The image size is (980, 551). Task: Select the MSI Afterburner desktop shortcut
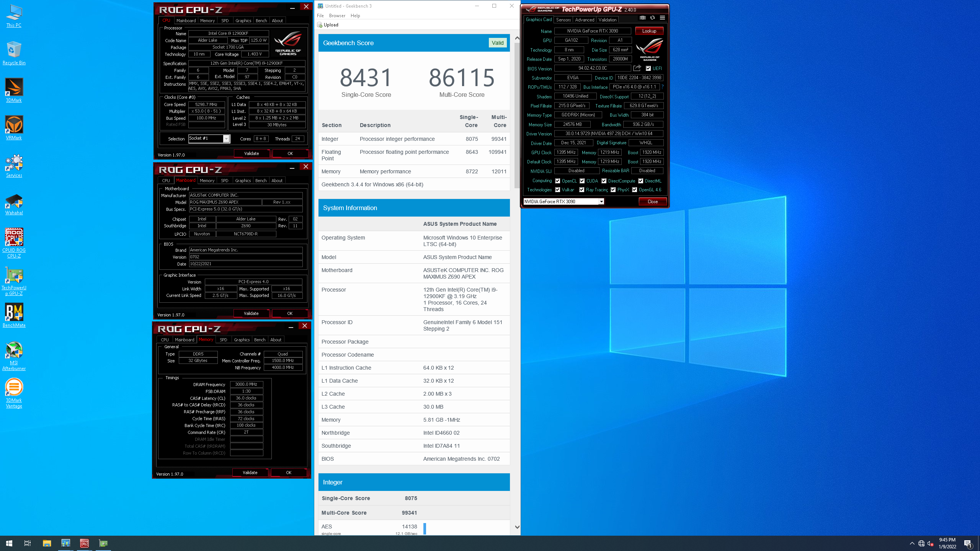click(14, 356)
